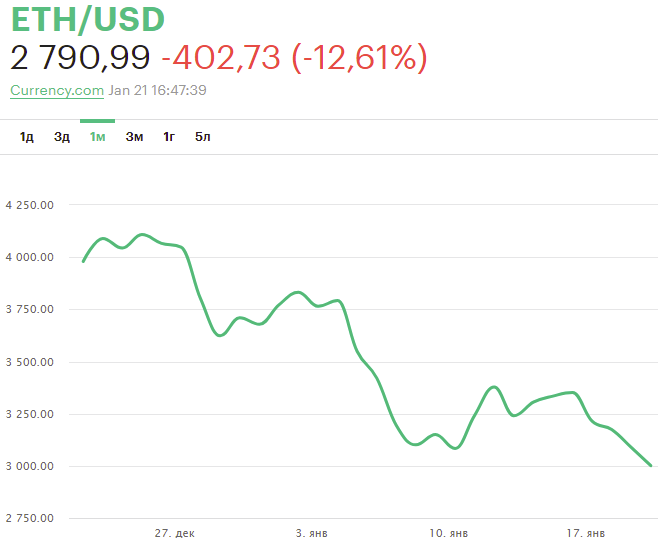
Task: Click the 3 500.00 price axis label
Action: tap(29, 362)
